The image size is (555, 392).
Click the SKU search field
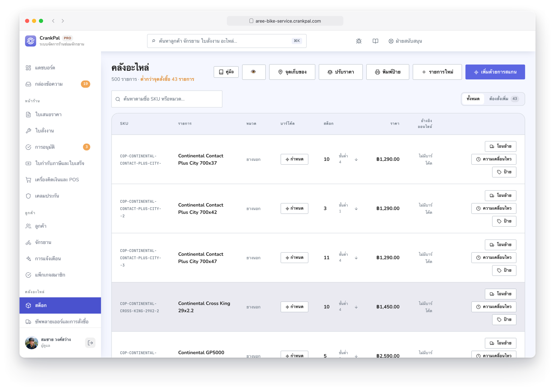(x=167, y=99)
